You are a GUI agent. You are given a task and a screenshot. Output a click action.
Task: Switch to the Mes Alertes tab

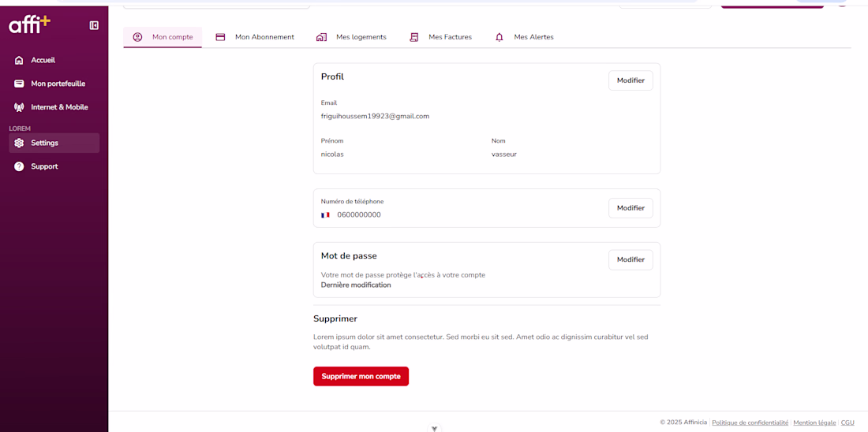pos(524,37)
